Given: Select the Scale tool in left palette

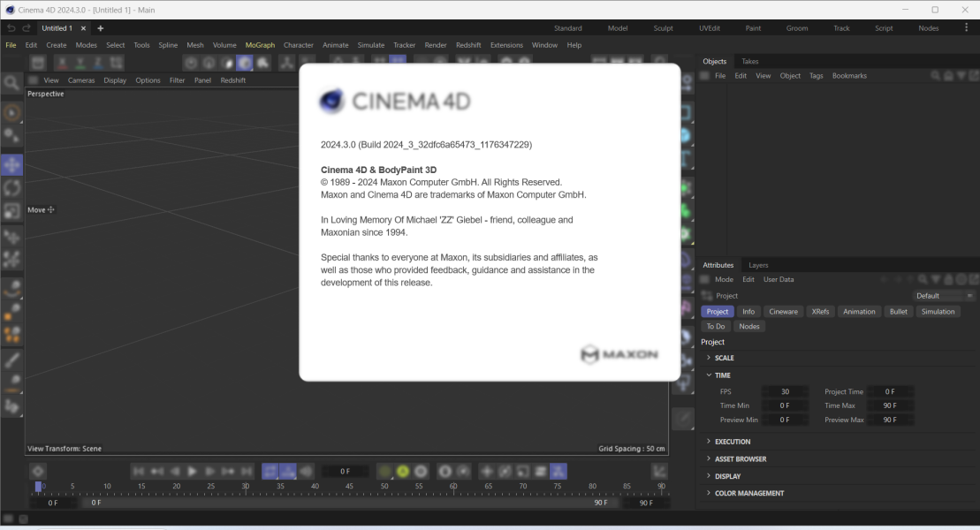Looking at the screenshot, I should [x=11, y=211].
